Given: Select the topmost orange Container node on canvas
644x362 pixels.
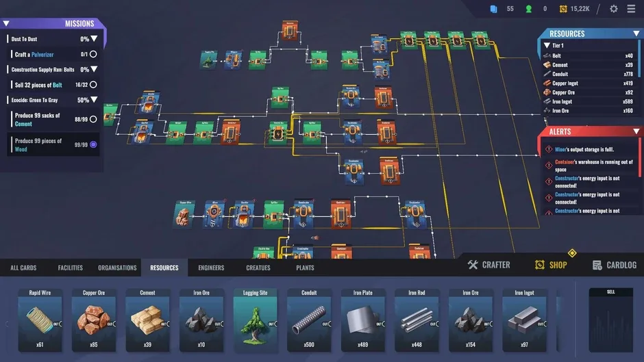Looking at the screenshot, I should [290, 31].
